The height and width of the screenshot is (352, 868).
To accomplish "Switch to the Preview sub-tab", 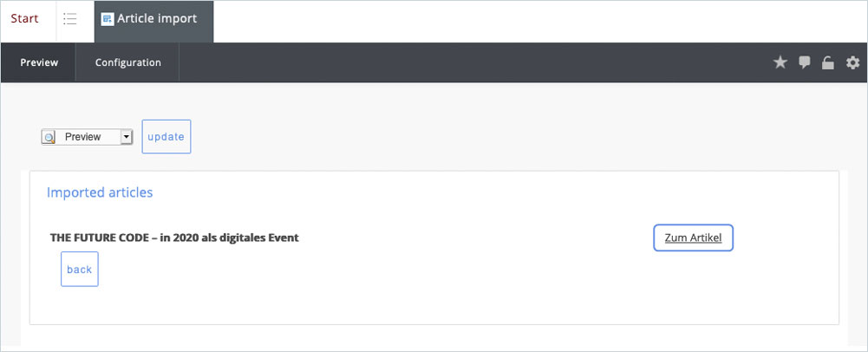I will tap(38, 62).
